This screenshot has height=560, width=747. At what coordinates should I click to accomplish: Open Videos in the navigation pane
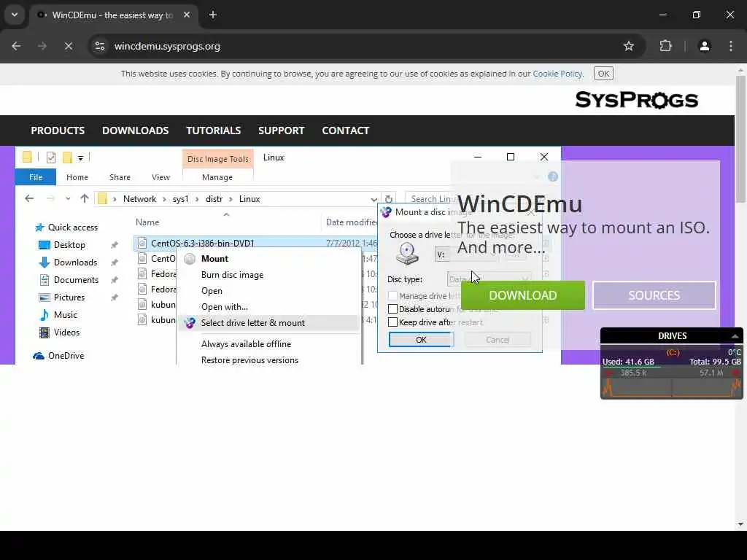(x=59, y=332)
